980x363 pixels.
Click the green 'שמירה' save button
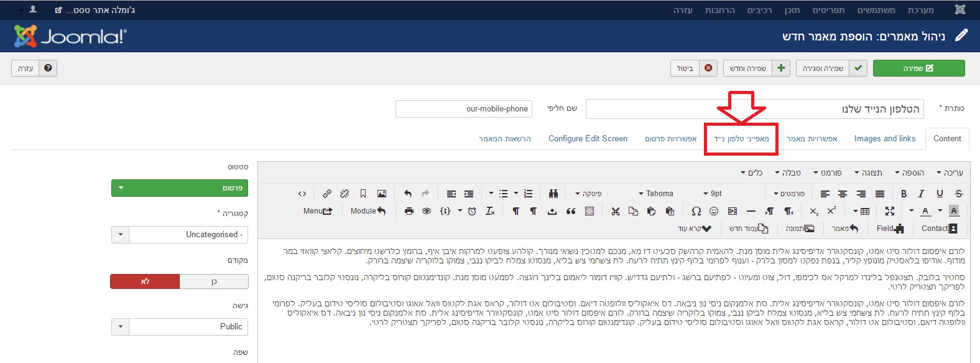919,68
